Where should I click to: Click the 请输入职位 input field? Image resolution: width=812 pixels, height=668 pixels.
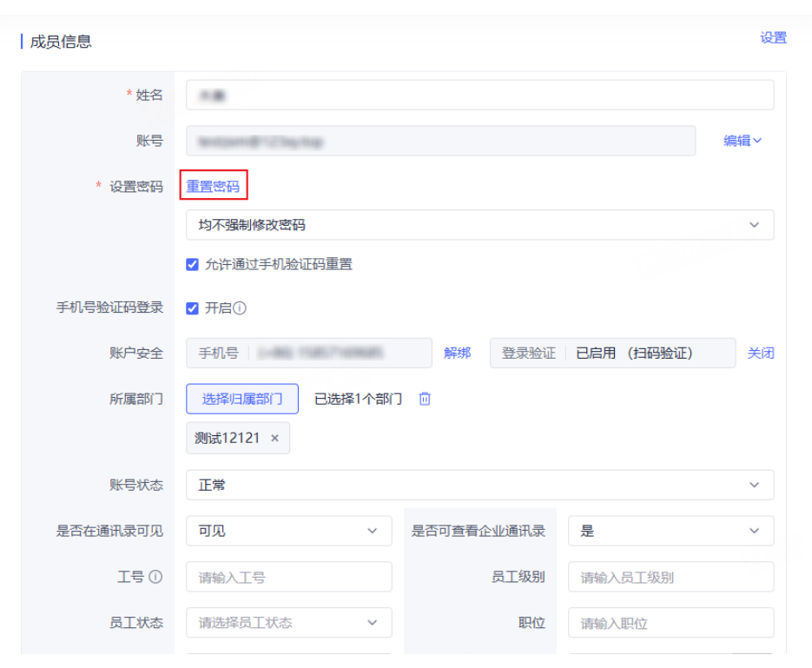tap(670, 623)
